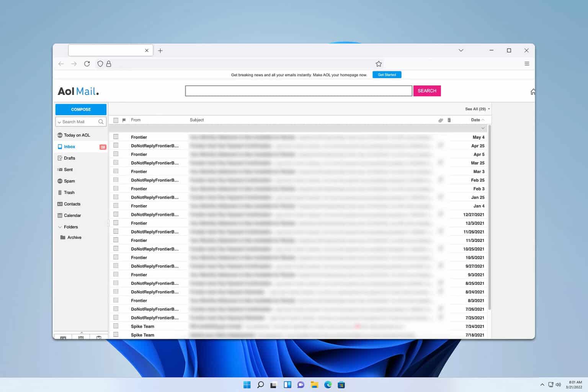Click the network icon in the system tray
The height and width of the screenshot is (392, 588).
pyautogui.click(x=551, y=385)
